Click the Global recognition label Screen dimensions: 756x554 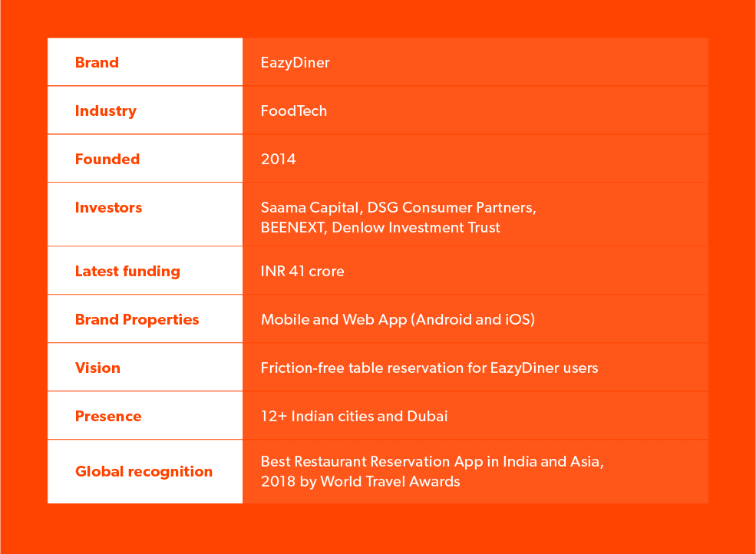pos(144,471)
